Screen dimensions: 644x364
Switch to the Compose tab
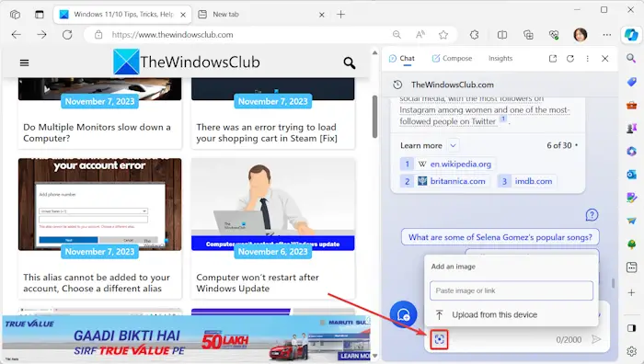click(452, 59)
